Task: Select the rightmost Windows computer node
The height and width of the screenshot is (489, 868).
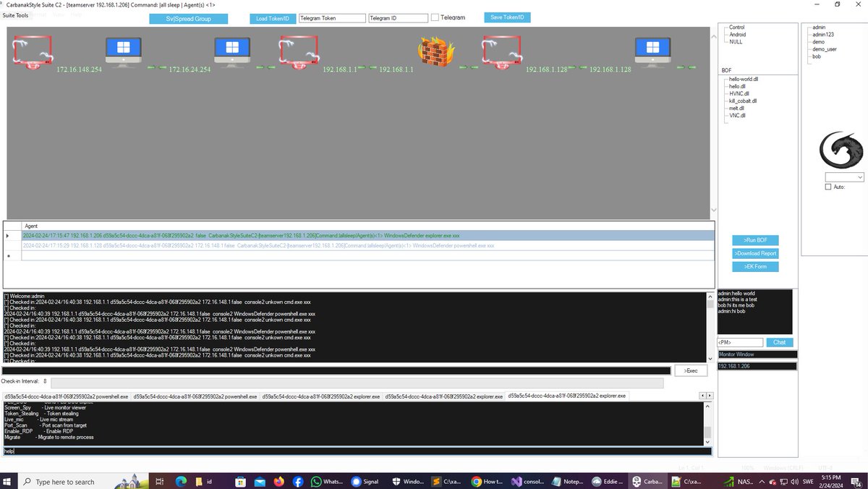Action: (x=652, y=52)
